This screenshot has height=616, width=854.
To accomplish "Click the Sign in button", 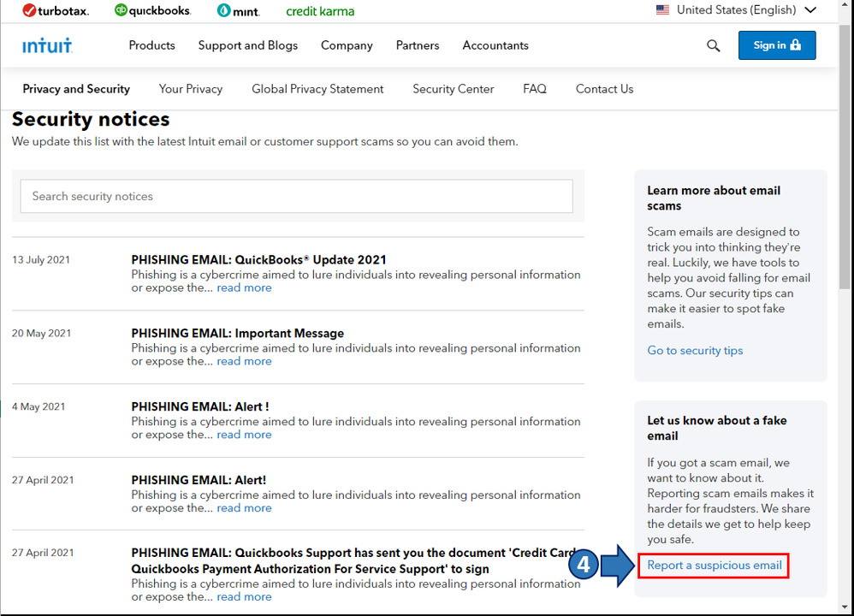I will click(x=777, y=45).
